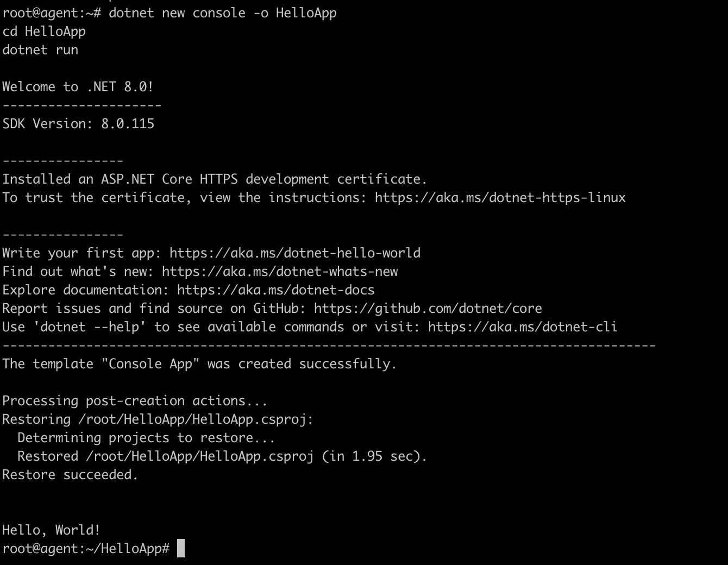Open the github.com/dotnet/core link
The height and width of the screenshot is (565, 728).
point(428,309)
